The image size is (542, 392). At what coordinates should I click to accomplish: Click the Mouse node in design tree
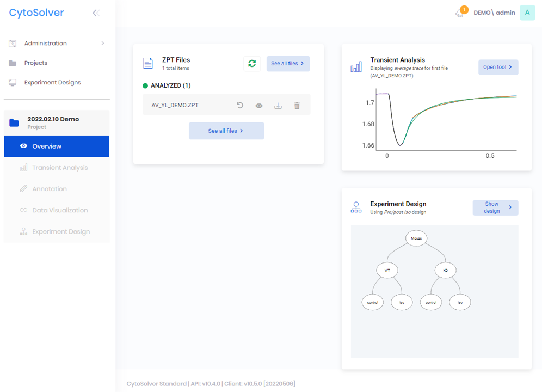pos(416,238)
